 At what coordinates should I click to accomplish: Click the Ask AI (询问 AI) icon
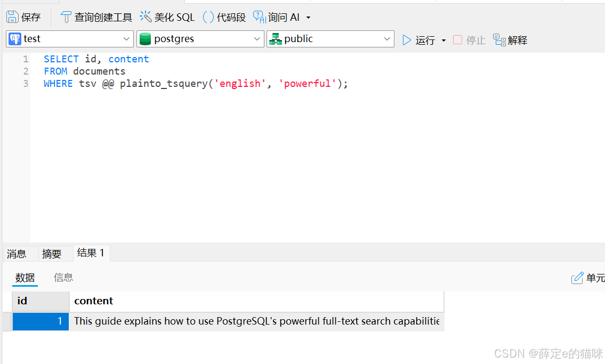point(259,17)
